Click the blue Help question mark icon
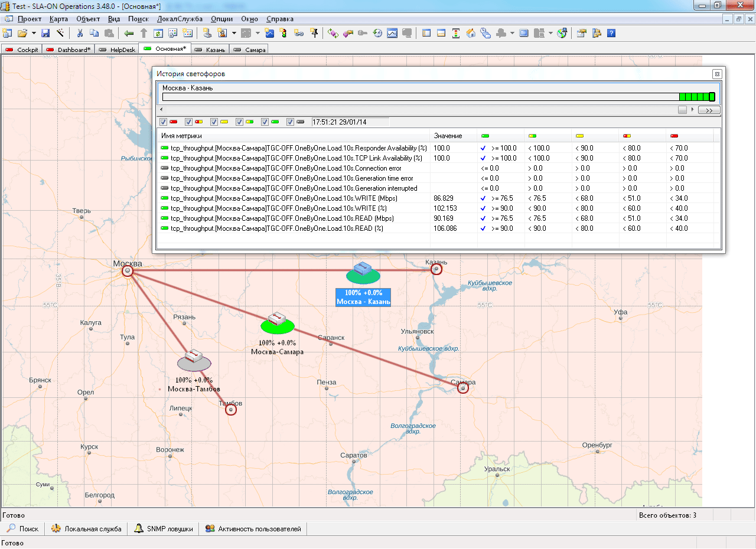The height and width of the screenshot is (549, 756). point(611,33)
